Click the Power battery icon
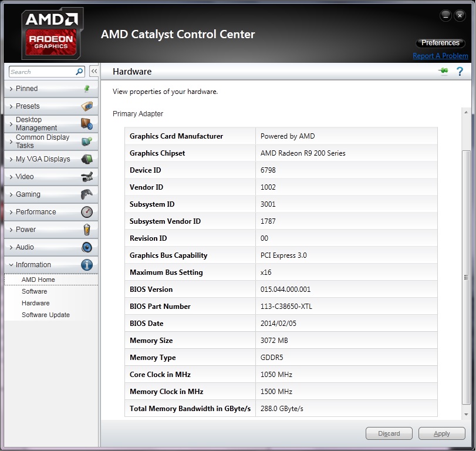Image resolution: width=476 pixels, height=451 pixels. (x=87, y=229)
